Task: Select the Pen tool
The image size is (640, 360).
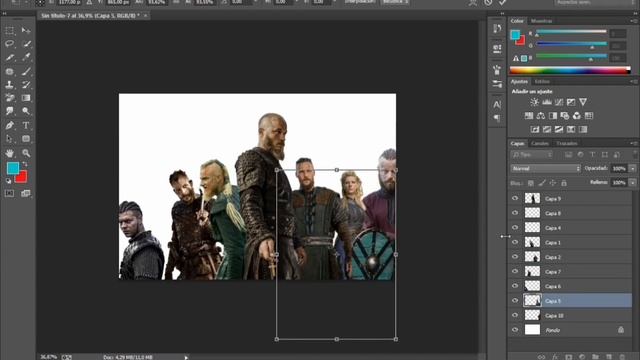Action: (9, 125)
